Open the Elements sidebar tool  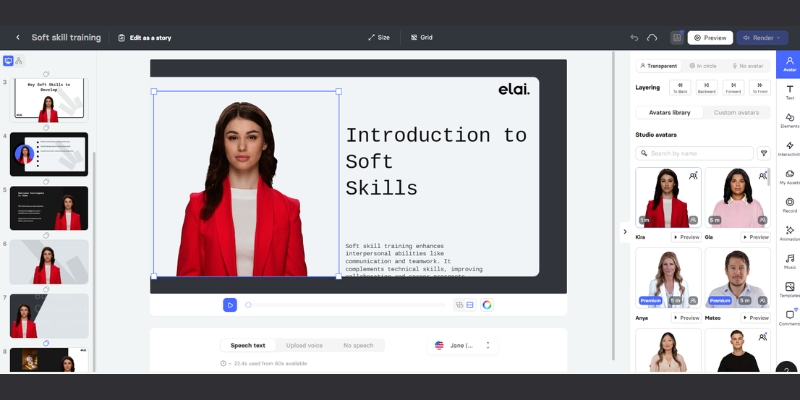tap(789, 120)
